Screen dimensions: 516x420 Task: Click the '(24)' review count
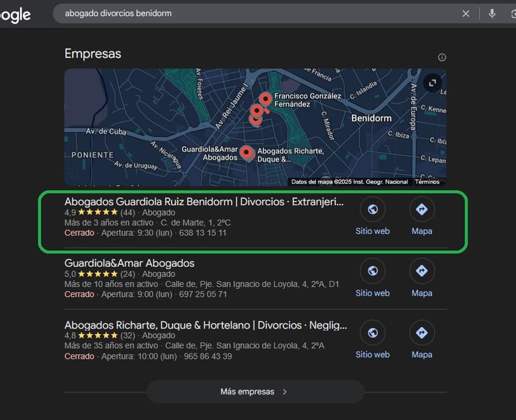(128, 274)
